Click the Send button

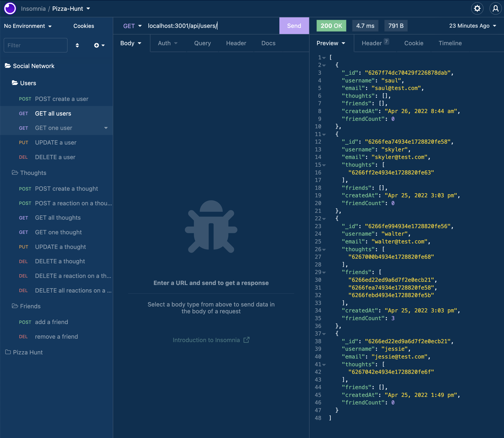tap(294, 26)
